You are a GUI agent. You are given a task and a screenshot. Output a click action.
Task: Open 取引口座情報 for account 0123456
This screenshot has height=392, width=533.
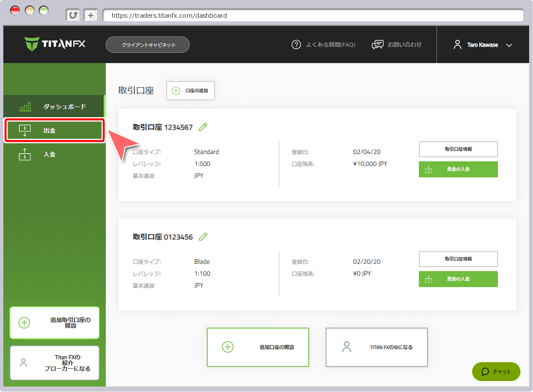pos(458,259)
